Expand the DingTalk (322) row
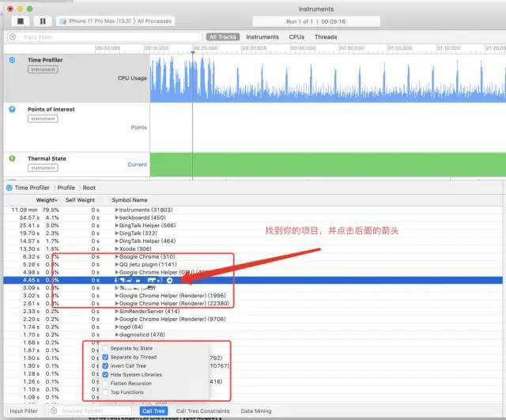 pos(117,233)
